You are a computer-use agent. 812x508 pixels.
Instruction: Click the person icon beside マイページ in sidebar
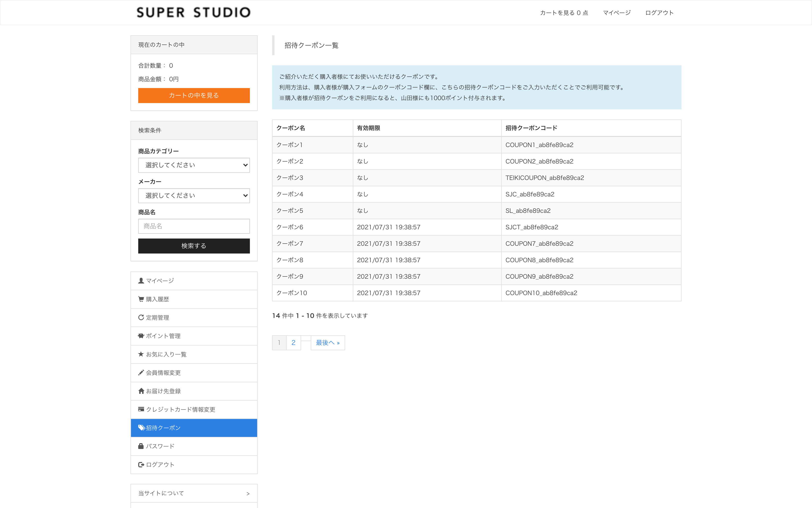[141, 281]
